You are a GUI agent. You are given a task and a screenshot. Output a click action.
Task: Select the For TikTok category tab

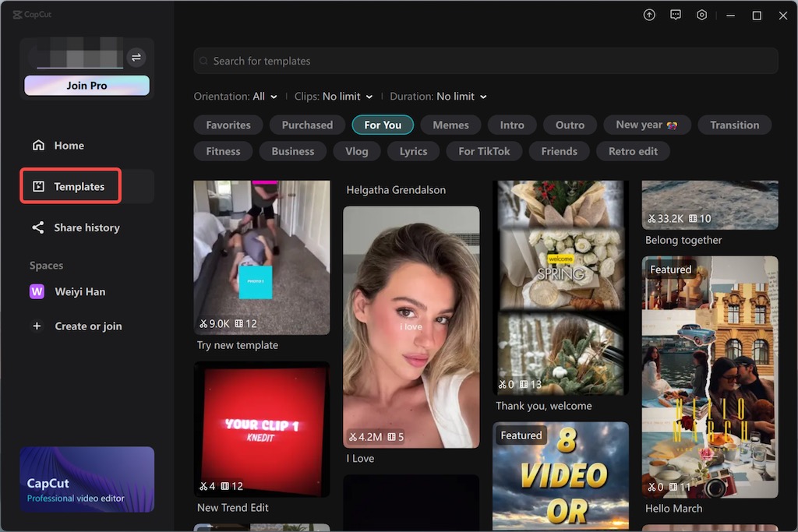484,150
